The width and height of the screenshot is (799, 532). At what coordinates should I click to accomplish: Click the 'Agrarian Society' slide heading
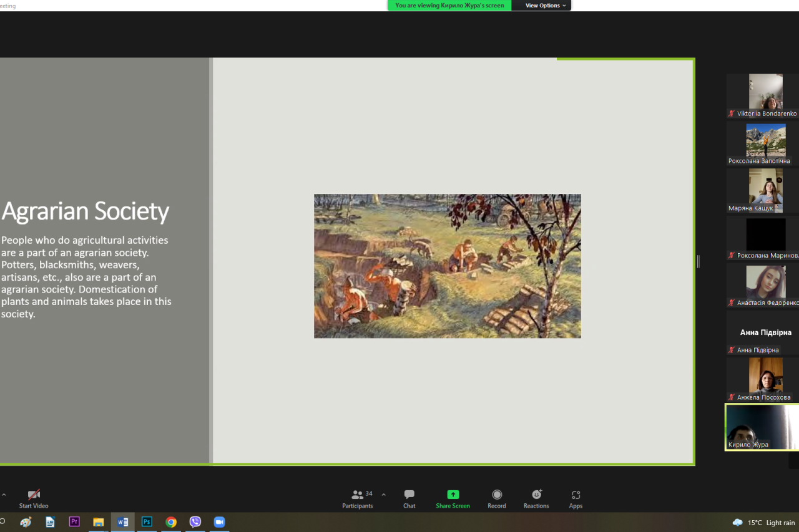coord(86,211)
